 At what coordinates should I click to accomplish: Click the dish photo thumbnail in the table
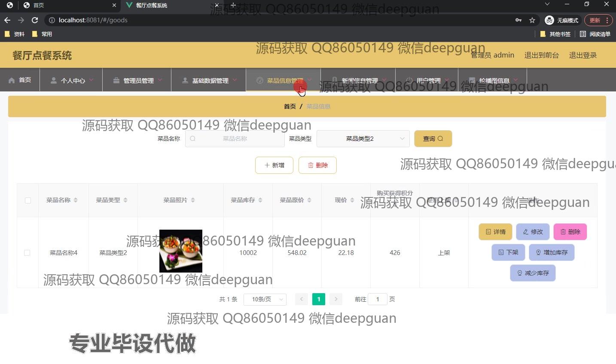180,251
